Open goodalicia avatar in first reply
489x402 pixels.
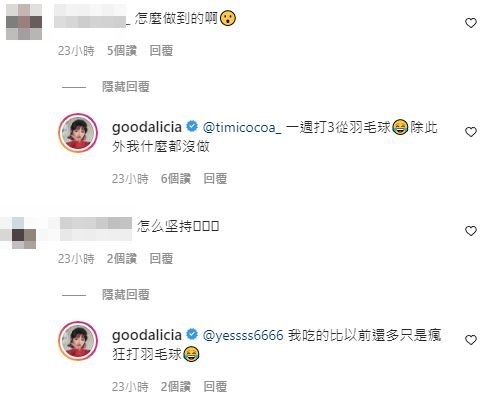pyautogui.click(x=78, y=133)
